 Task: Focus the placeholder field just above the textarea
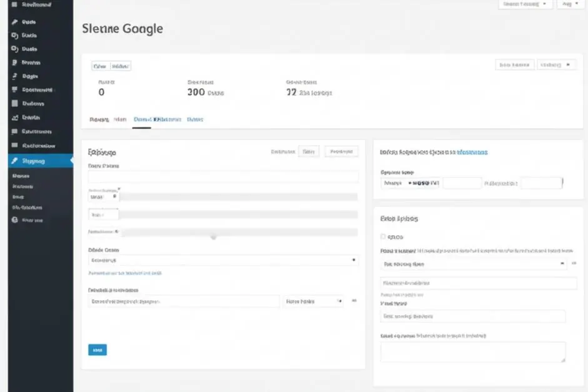coord(473,316)
